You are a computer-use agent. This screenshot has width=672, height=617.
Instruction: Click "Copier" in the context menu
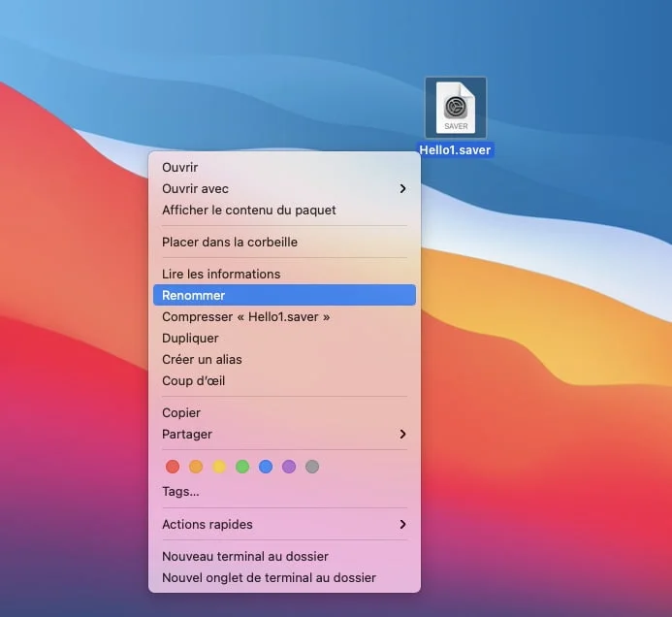pos(182,413)
